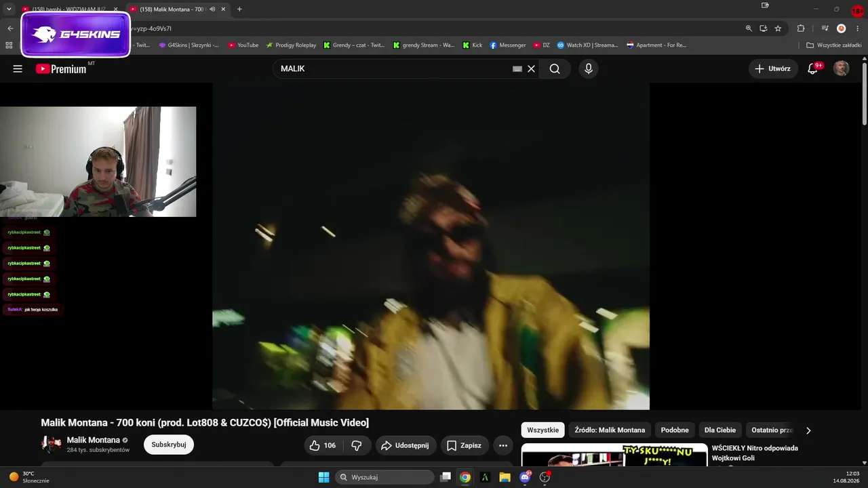
Task: Open more actions three-dot menu
Action: (x=503, y=445)
